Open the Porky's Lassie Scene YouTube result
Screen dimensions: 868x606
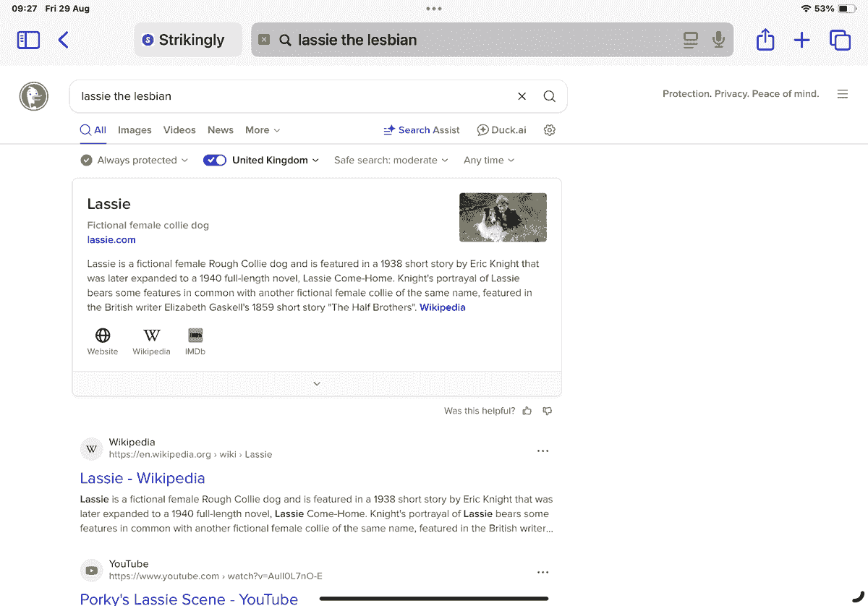[x=189, y=598]
